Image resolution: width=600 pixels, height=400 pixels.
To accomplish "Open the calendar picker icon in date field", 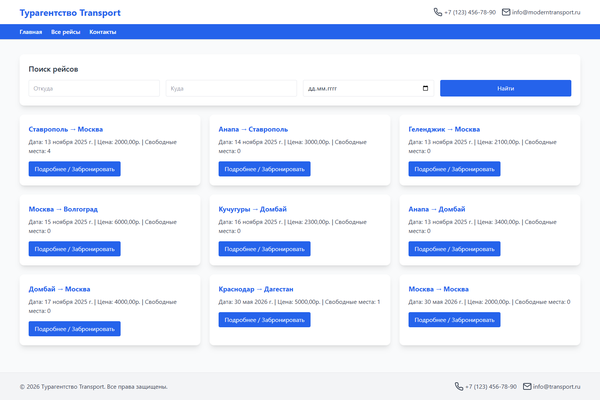I will pos(425,88).
